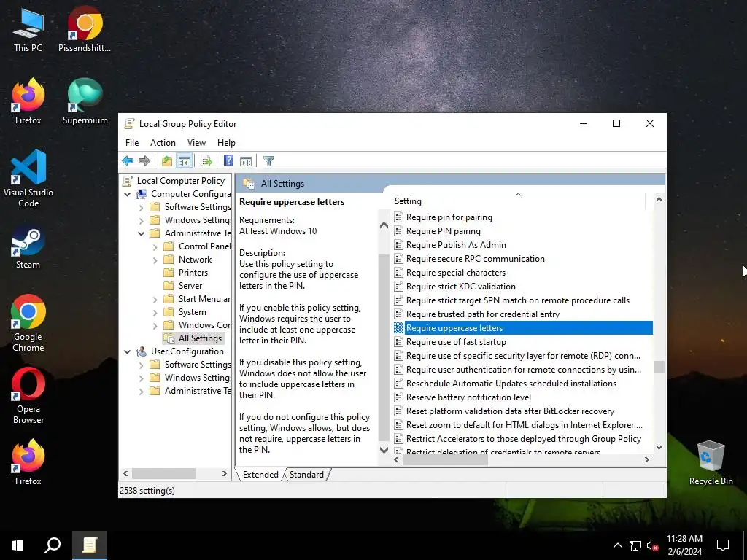Expand the Network tree node
747x560 pixels.
coord(155,260)
